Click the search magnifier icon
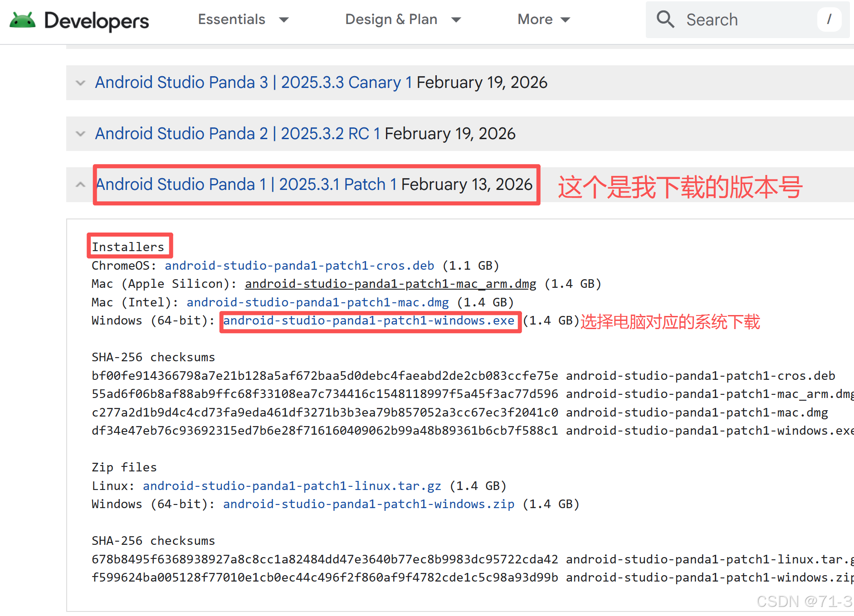Screen dimensions: 854x616 665,19
